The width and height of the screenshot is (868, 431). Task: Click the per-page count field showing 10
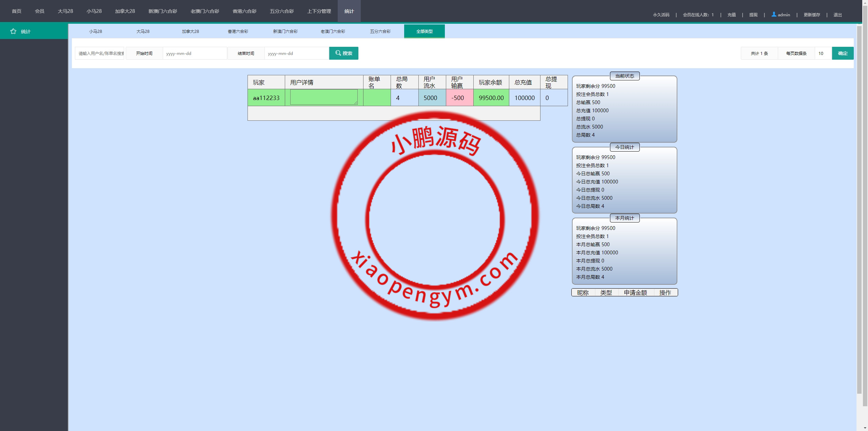[823, 53]
